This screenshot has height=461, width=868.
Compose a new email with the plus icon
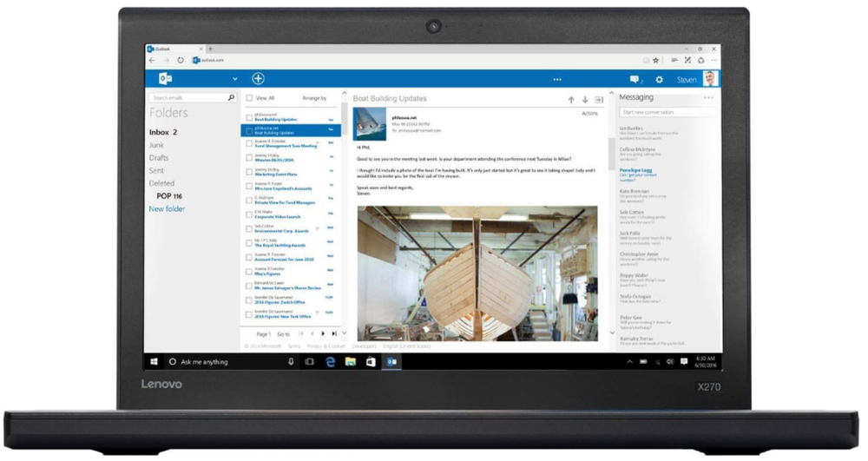click(258, 79)
